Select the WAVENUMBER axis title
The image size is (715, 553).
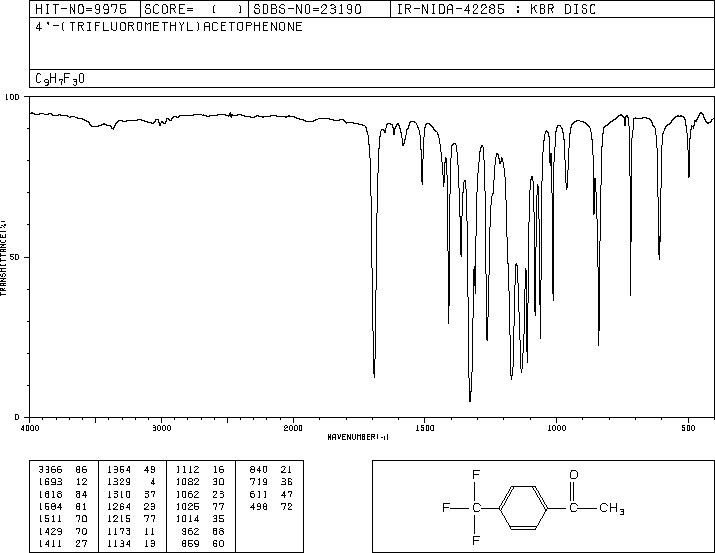[358, 437]
